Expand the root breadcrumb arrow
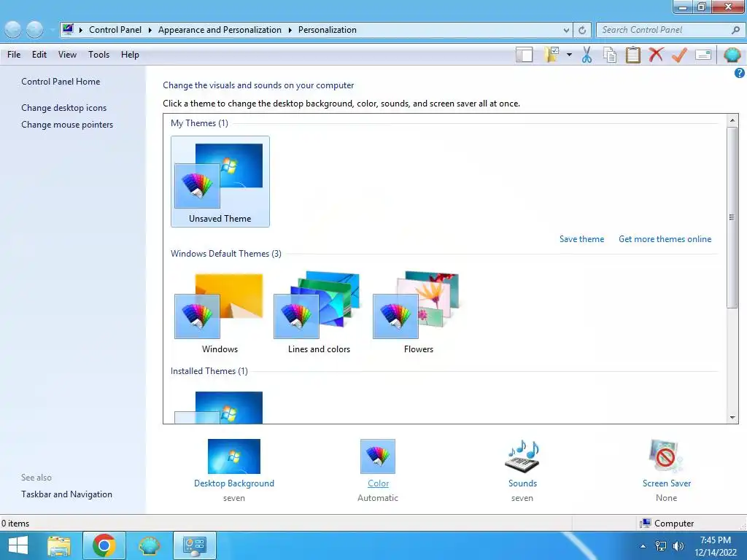This screenshot has width=747, height=560. pyautogui.click(x=80, y=30)
